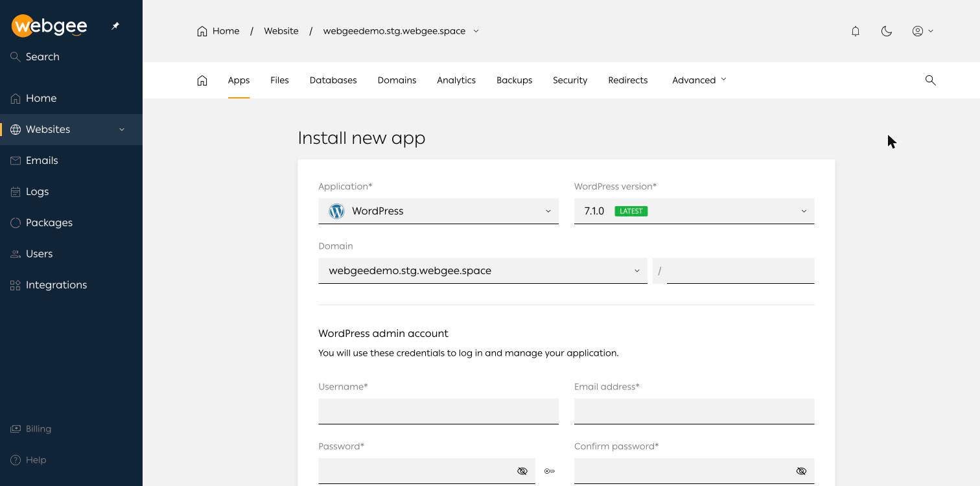Click the WordPress admin account heading
This screenshot has height=486, width=980.
click(x=383, y=334)
